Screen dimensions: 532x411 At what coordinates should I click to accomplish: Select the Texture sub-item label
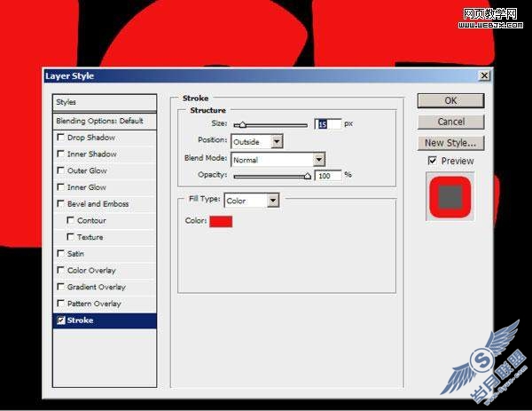(x=90, y=237)
